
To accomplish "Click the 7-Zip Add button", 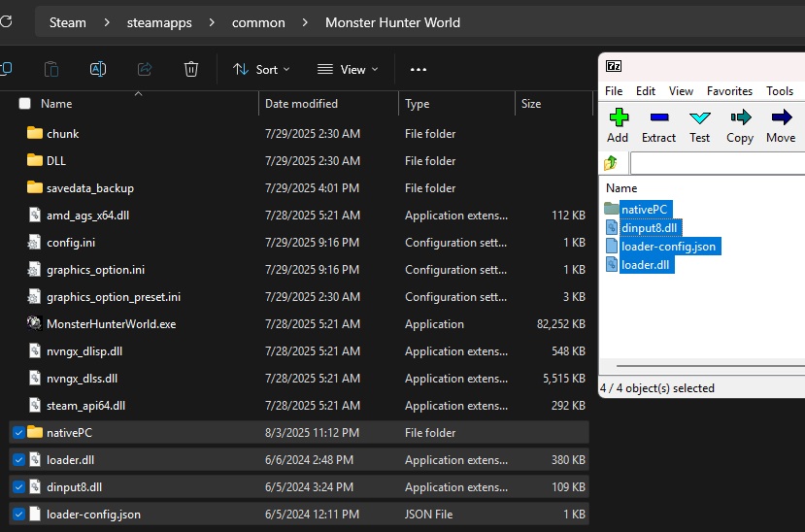I will [x=618, y=124].
